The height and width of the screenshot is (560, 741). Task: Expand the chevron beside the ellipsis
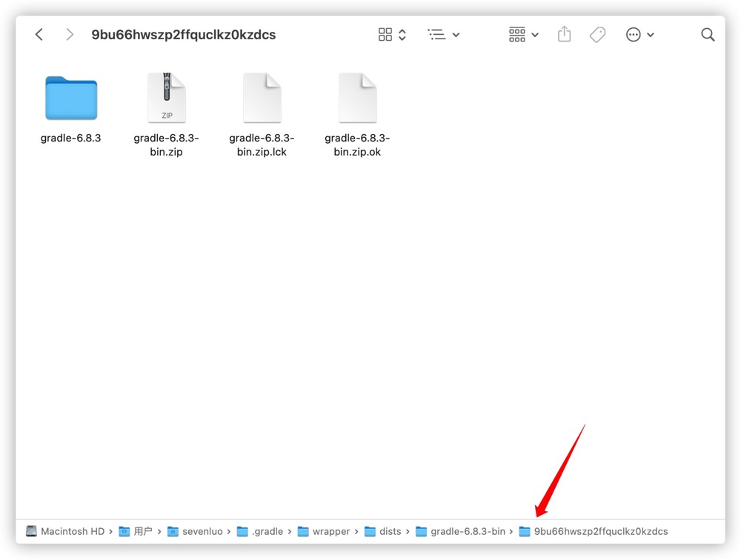651,35
